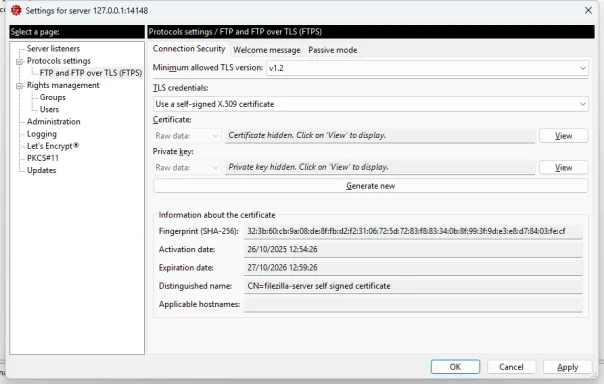Click the empty Applicable hostnames field
604x384 pixels.
[x=413, y=304]
